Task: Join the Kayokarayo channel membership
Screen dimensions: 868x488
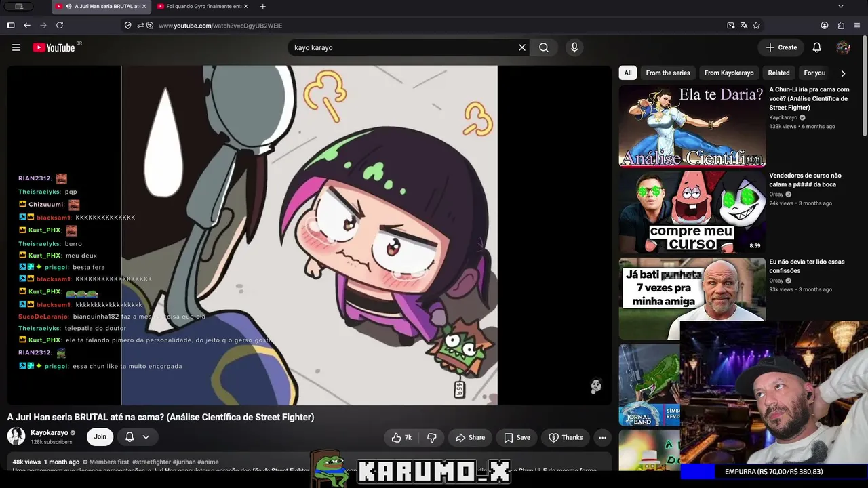Action: pos(100,437)
